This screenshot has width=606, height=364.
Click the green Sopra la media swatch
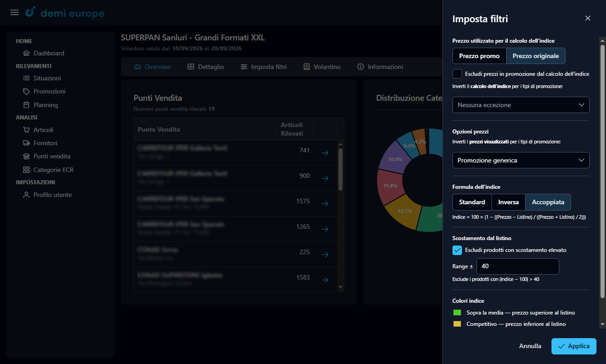[457, 313]
